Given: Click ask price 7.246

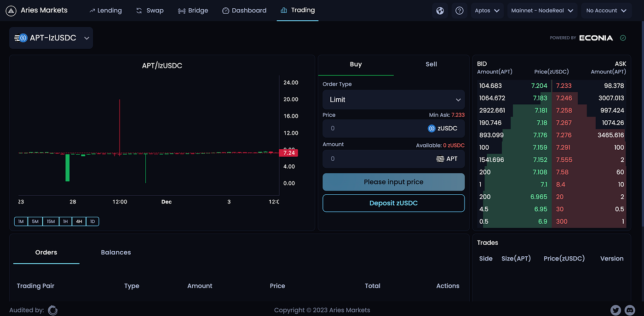Looking at the screenshot, I should (x=564, y=98).
